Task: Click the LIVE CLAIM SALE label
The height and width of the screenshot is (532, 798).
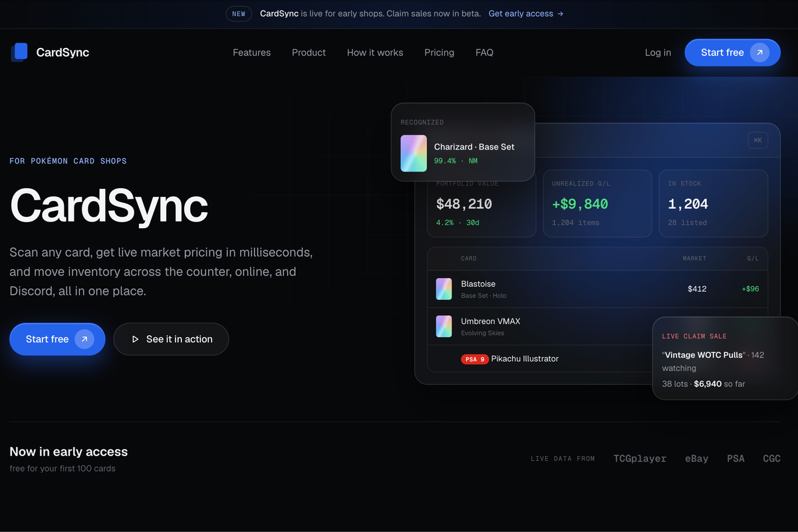Action: 694,336
